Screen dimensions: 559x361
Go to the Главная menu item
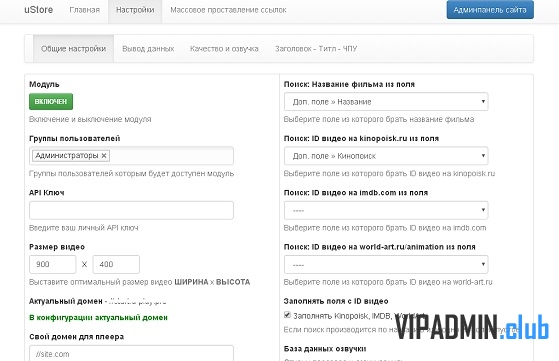84,10
